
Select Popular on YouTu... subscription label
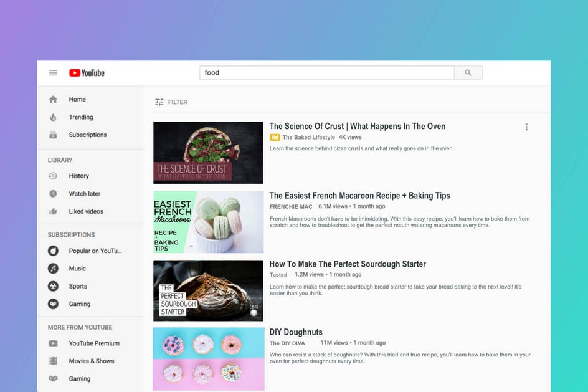click(x=95, y=251)
